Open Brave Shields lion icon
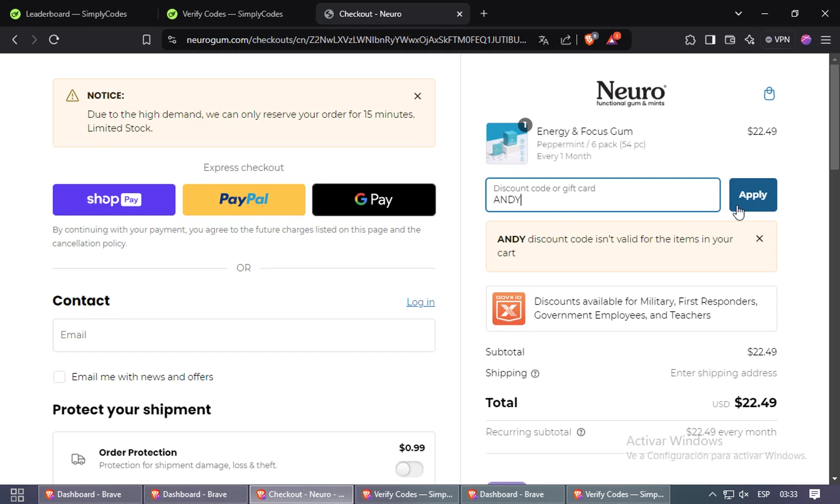This screenshot has width=840, height=504. (590, 39)
